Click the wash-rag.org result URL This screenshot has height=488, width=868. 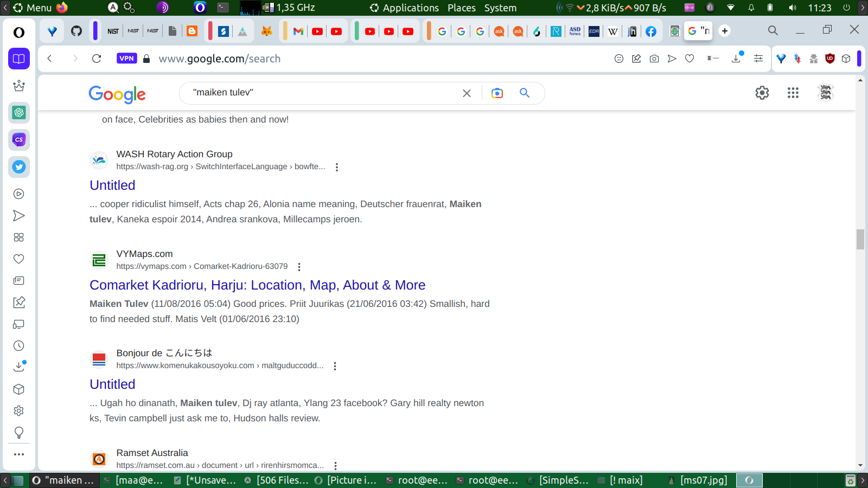pyautogui.click(x=221, y=166)
